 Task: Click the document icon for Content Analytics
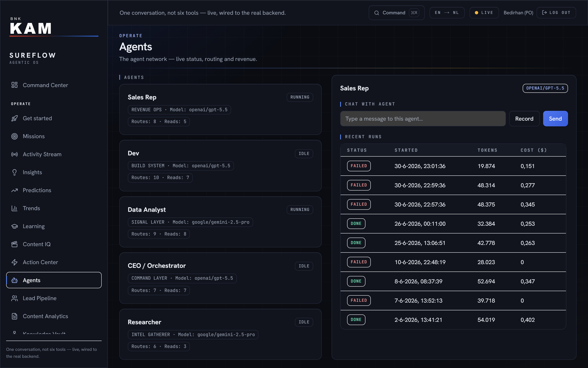[14, 316]
